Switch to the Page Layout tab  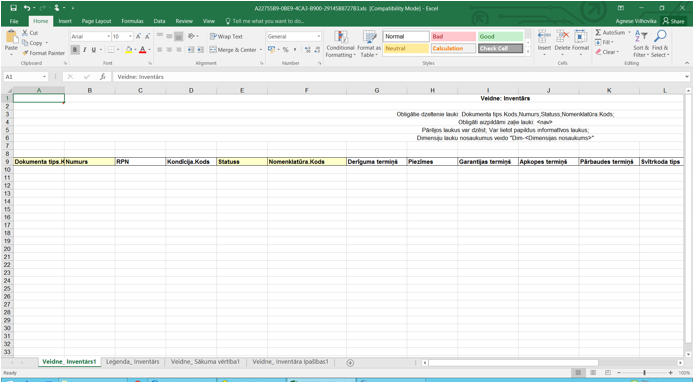pos(96,21)
